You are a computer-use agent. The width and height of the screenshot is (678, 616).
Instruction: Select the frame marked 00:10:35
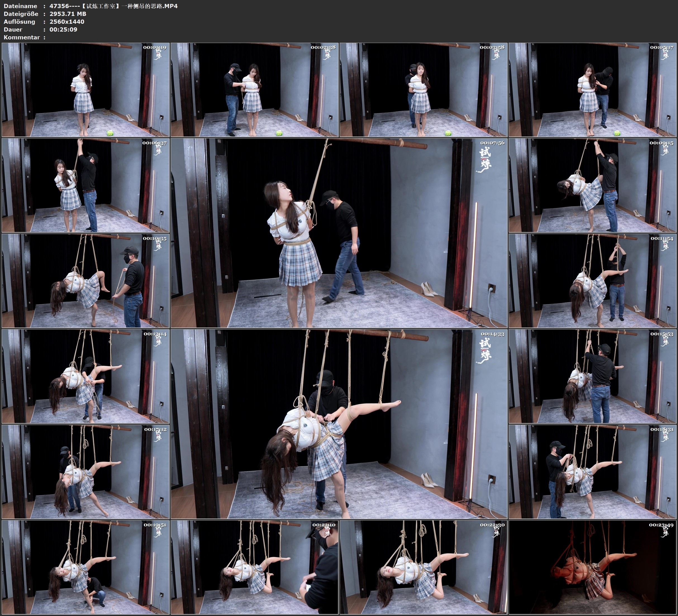click(85, 281)
